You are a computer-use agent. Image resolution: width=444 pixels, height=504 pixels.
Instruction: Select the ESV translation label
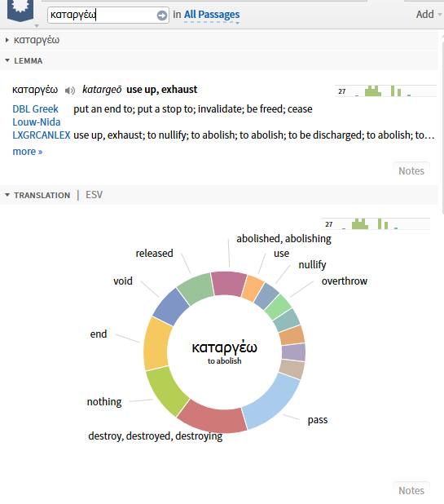pyautogui.click(x=94, y=195)
